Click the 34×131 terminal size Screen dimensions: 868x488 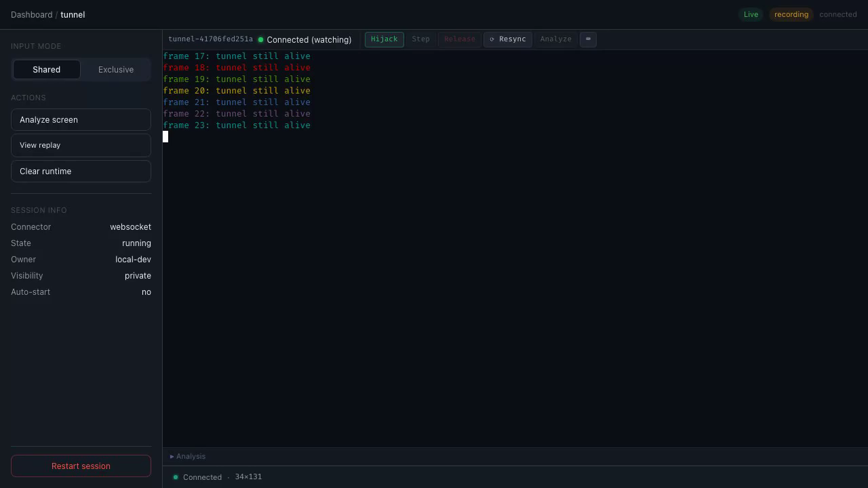pos(248,477)
